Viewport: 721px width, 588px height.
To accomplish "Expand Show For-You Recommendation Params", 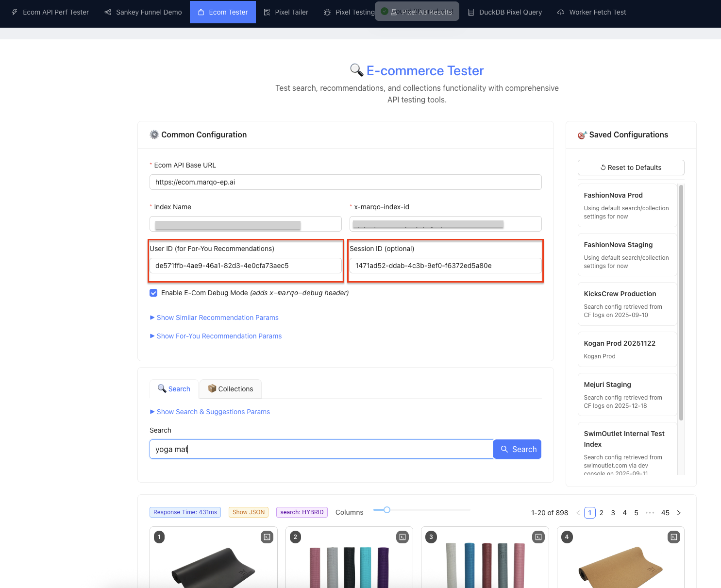I will [x=218, y=336].
